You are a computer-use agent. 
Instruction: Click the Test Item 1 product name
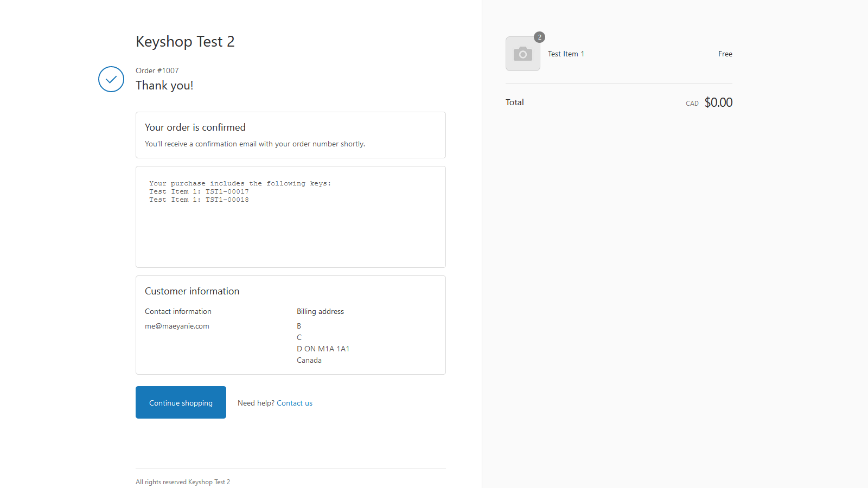pyautogui.click(x=566, y=54)
